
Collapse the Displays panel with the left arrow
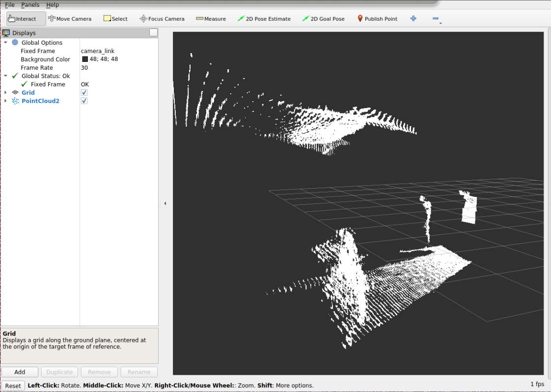(x=165, y=203)
